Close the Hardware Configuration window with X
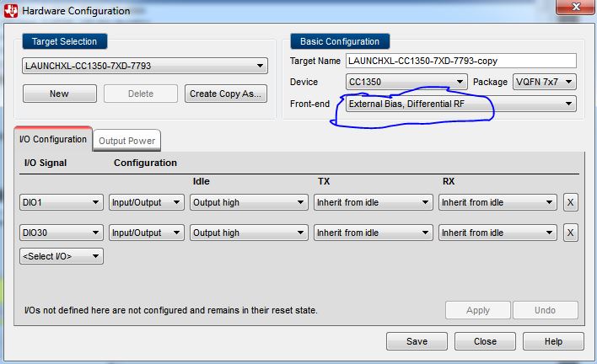 (576, 7)
